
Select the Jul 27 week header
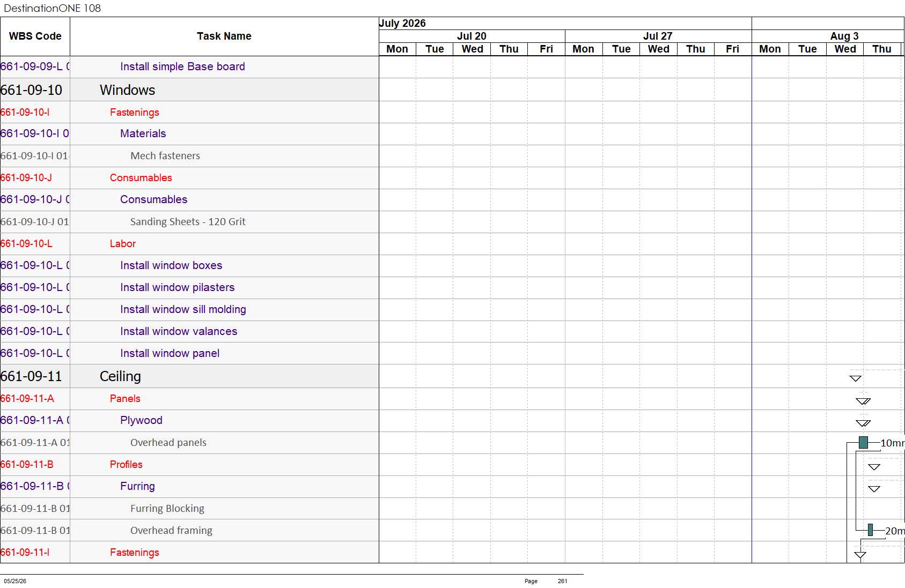(658, 36)
